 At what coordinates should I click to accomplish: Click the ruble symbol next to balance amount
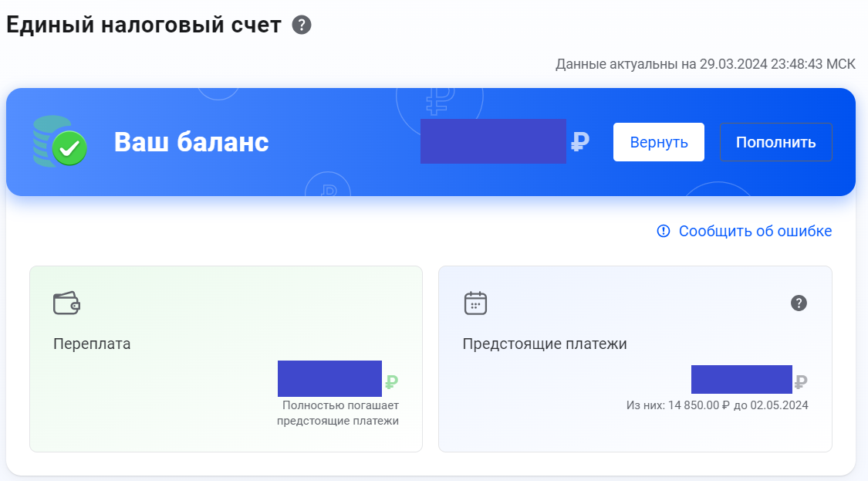tap(581, 141)
